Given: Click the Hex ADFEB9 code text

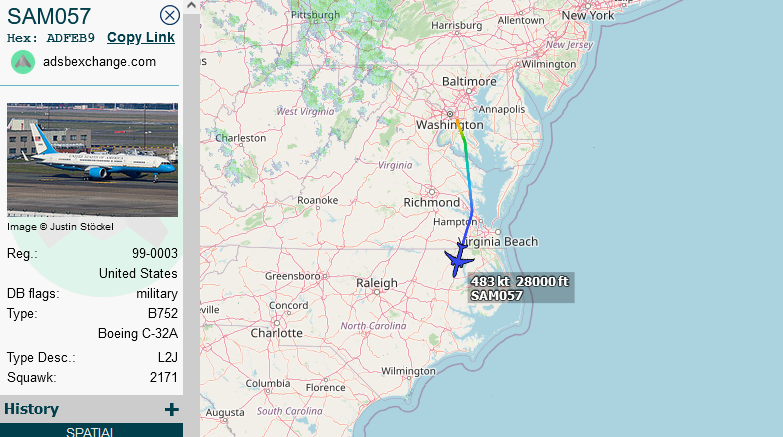Looking at the screenshot, I should [50, 38].
